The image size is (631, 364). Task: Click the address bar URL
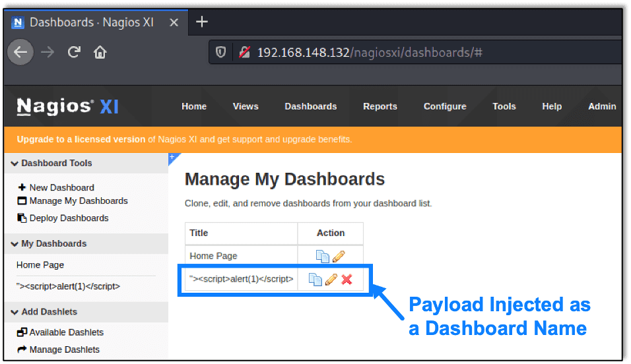tap(370, 52)
